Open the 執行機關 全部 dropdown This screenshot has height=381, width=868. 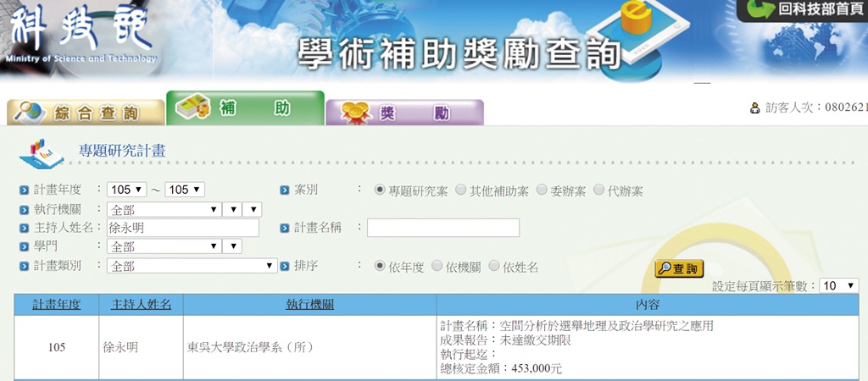(164, 210)
